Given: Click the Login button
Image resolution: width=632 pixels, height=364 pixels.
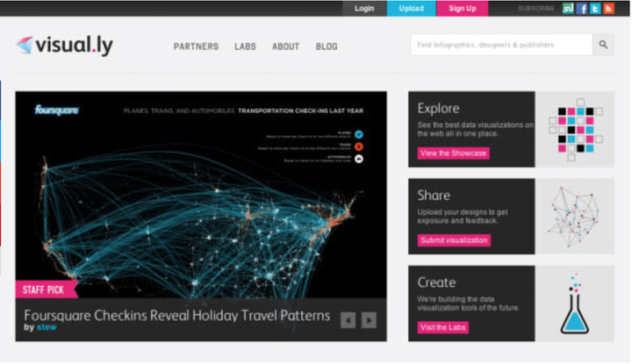Looking at the screenshot, I should pyautogui.click(x=364, y=9).
